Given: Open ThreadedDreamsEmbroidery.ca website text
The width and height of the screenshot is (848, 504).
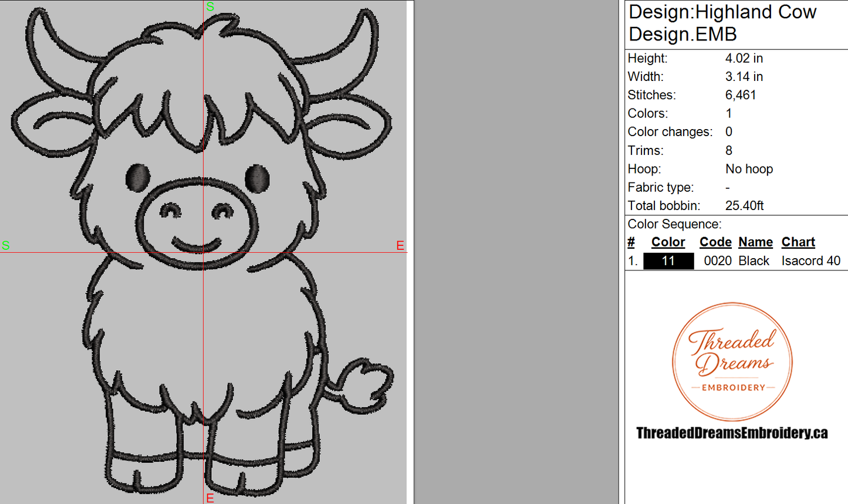Looking at the screenshot, I should [x=732, y=433].
